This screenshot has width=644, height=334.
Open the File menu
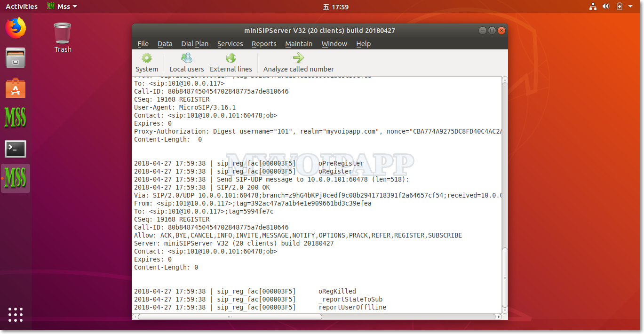(143, 44)
